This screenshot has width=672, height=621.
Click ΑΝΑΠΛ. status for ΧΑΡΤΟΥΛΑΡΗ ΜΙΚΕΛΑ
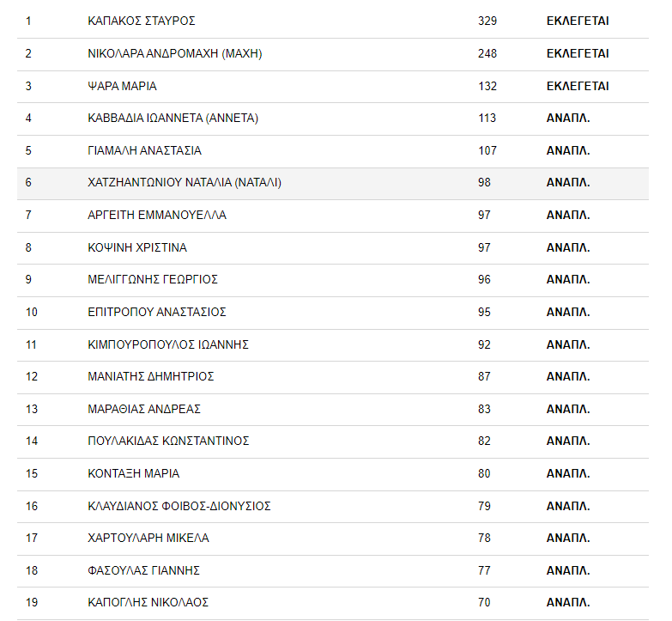(x=567, y=538)
